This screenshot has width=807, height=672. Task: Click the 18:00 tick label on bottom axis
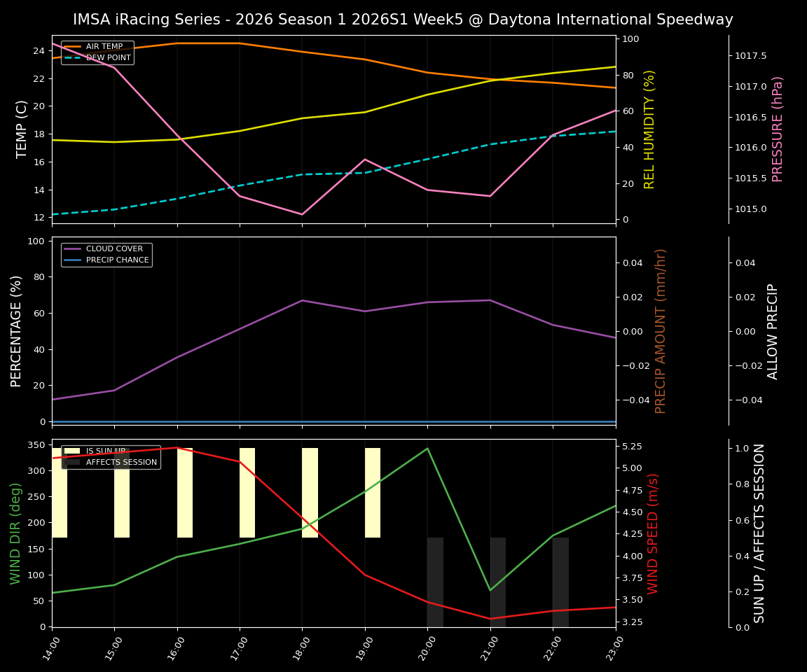pos(302,645)
